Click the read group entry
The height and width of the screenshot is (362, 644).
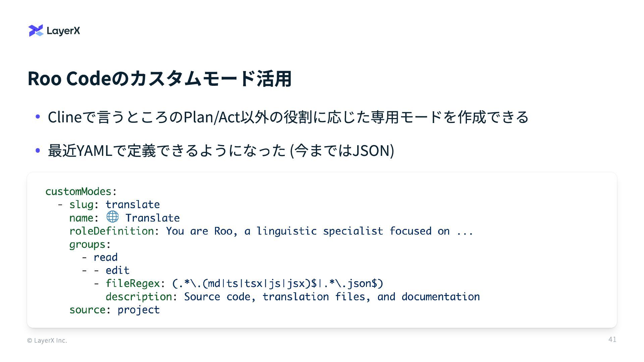(106, 257)
